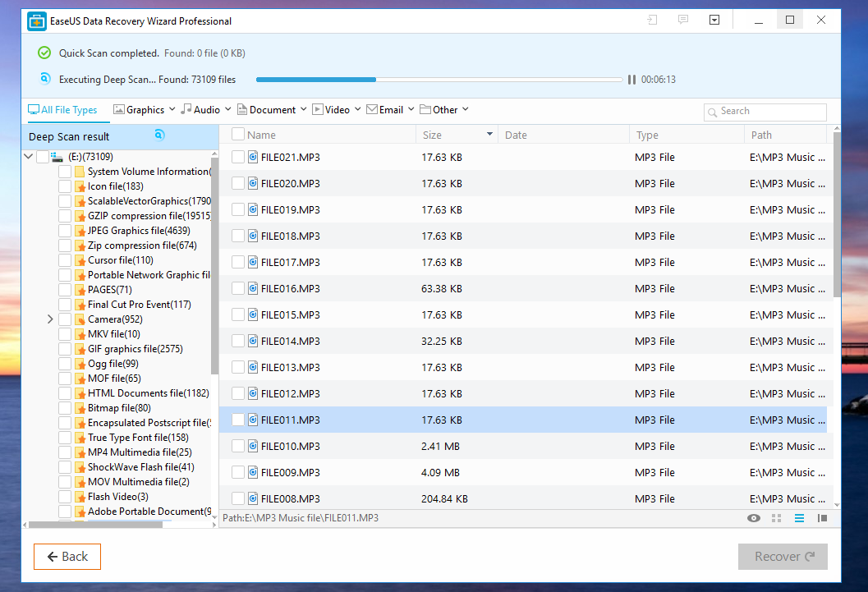
Task: Click the file icon of FILE008.MP3
Action: tap(253, 498)
